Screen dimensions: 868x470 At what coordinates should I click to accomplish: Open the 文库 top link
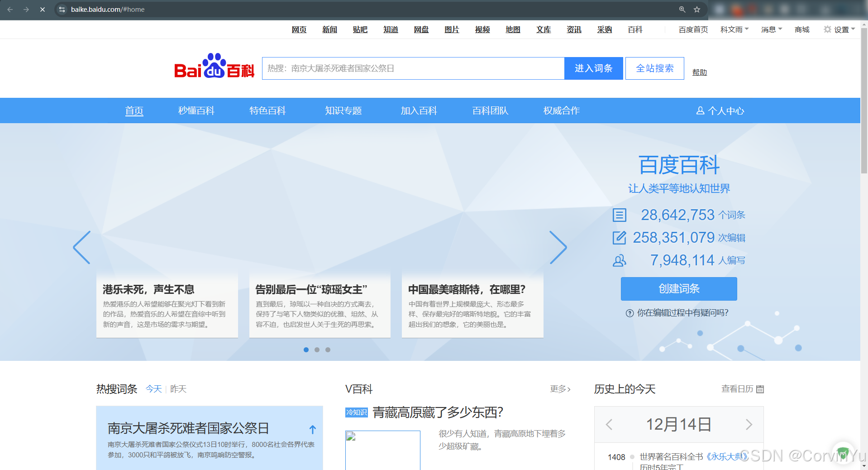tap(544, 29)
